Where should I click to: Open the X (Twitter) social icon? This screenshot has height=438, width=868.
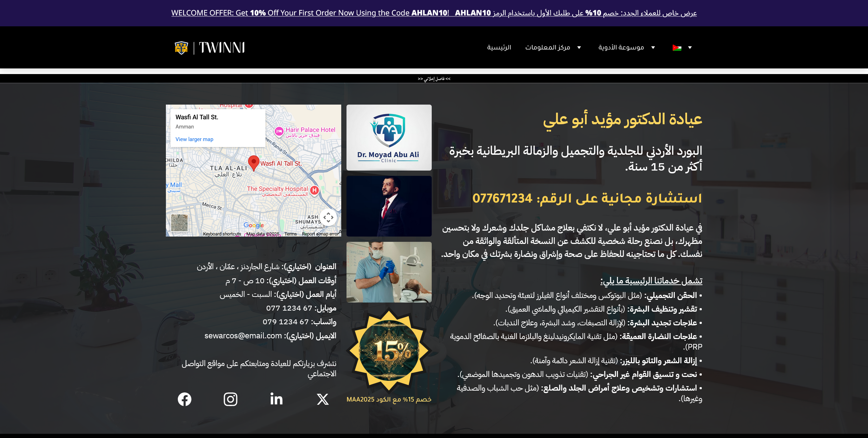323,399
